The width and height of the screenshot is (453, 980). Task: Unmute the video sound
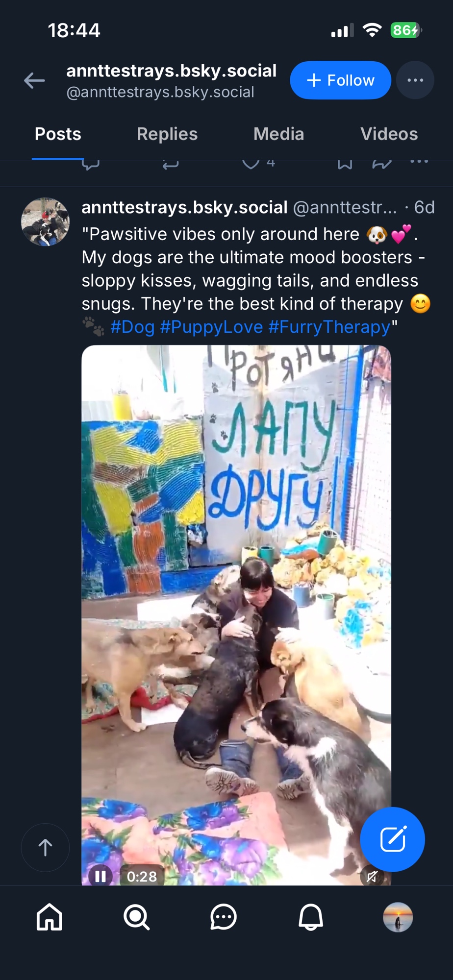pos(372,876)
